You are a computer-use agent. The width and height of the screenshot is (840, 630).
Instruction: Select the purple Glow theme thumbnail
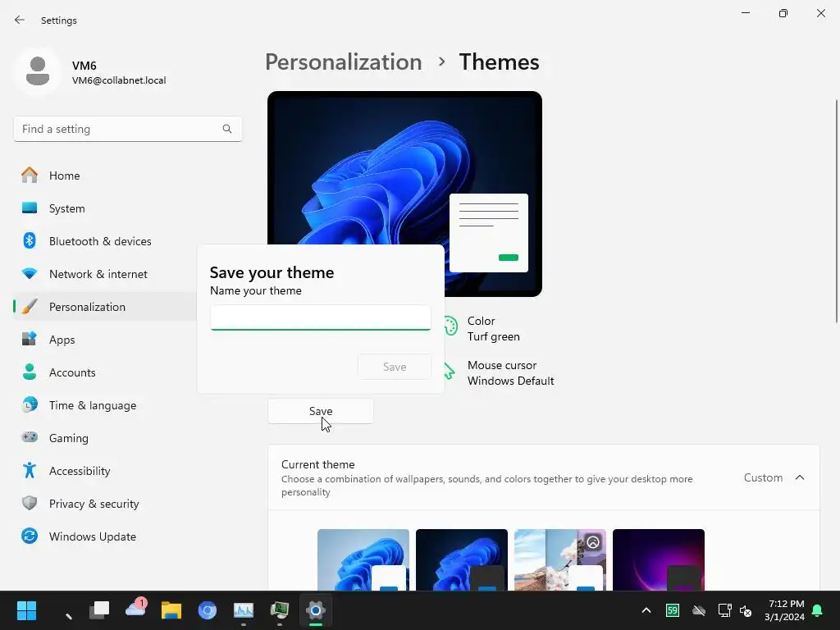(659, 559)
